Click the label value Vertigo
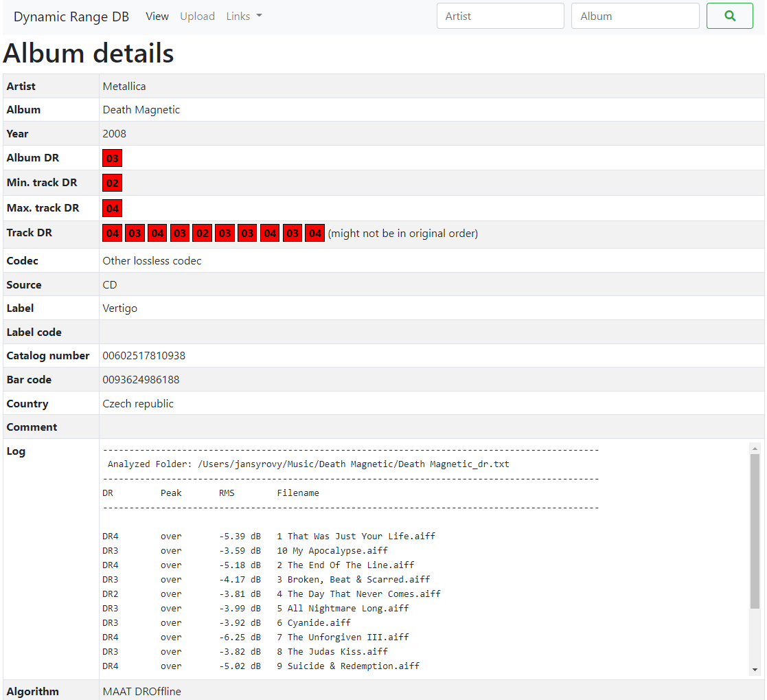The width and height of the screenshot is (767, 700). pos(120,308)
